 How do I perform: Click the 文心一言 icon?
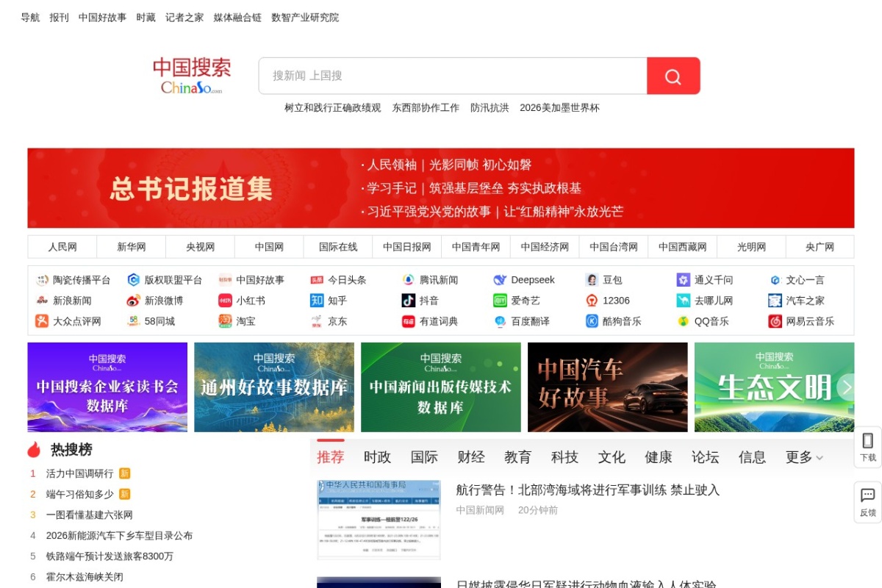(x=775, y=280)
